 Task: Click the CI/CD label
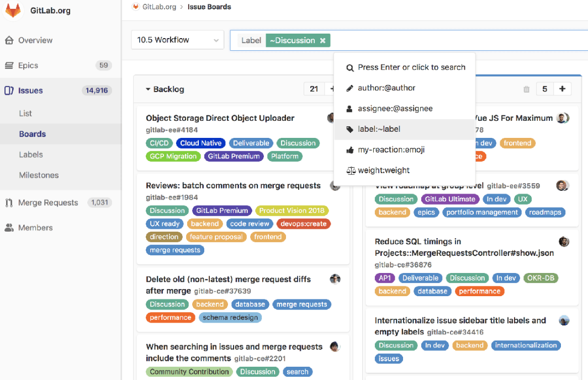(x=160, y=143)
